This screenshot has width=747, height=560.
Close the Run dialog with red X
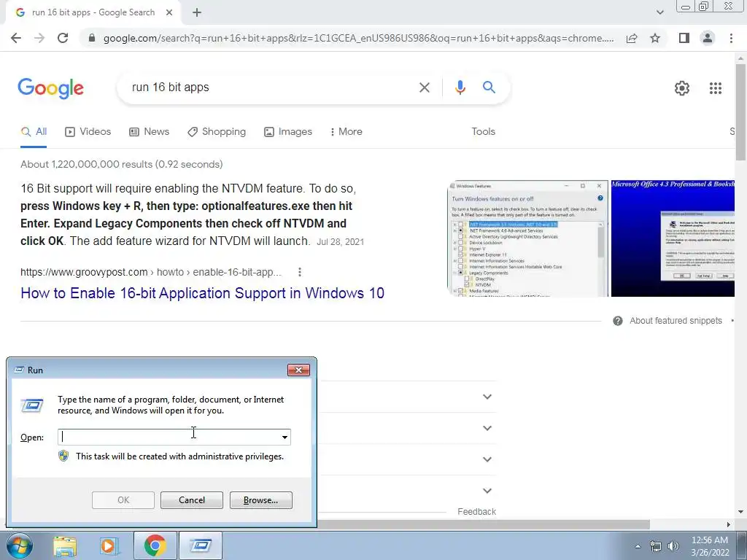tap(298, 370)
